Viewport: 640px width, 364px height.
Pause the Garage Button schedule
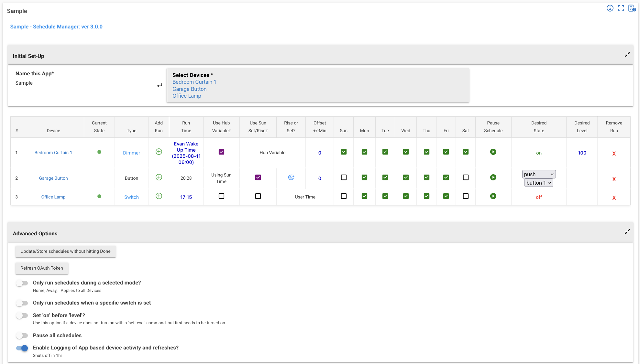(493, 177)
